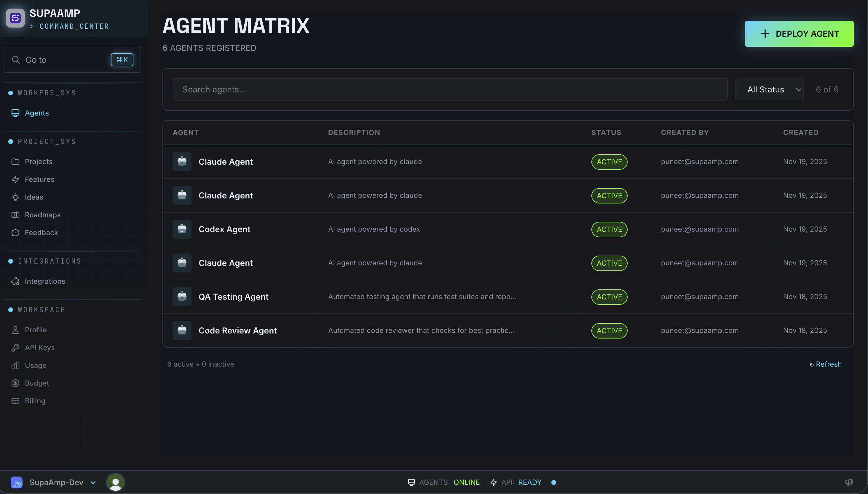Expand the SupaAmp-Dev workspace switcher
The width and height of the screenshot is (868, 494).
coord(56,482)
